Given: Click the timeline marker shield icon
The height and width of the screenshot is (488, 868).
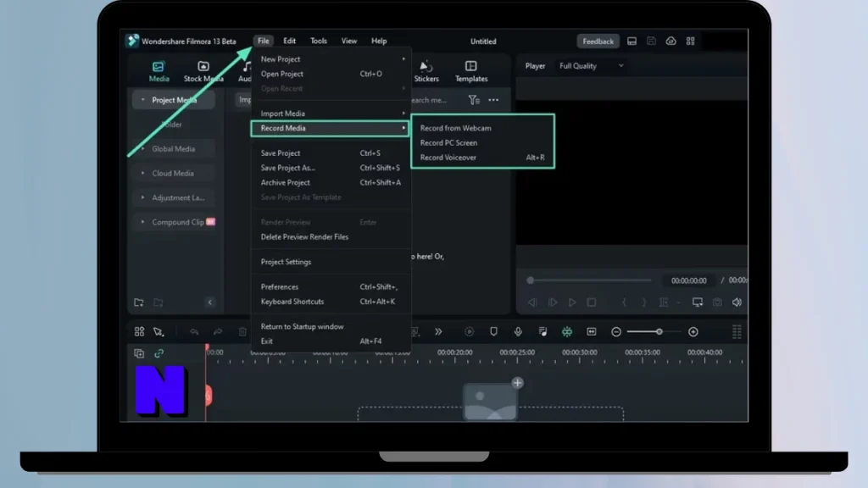Looking at the screenshot, I should (494, 332).
